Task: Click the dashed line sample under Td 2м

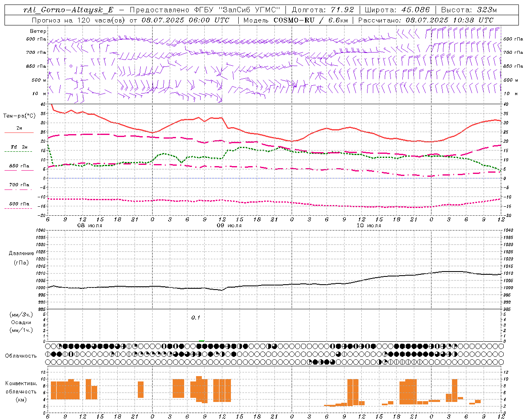Action: [x=18, y=151]
